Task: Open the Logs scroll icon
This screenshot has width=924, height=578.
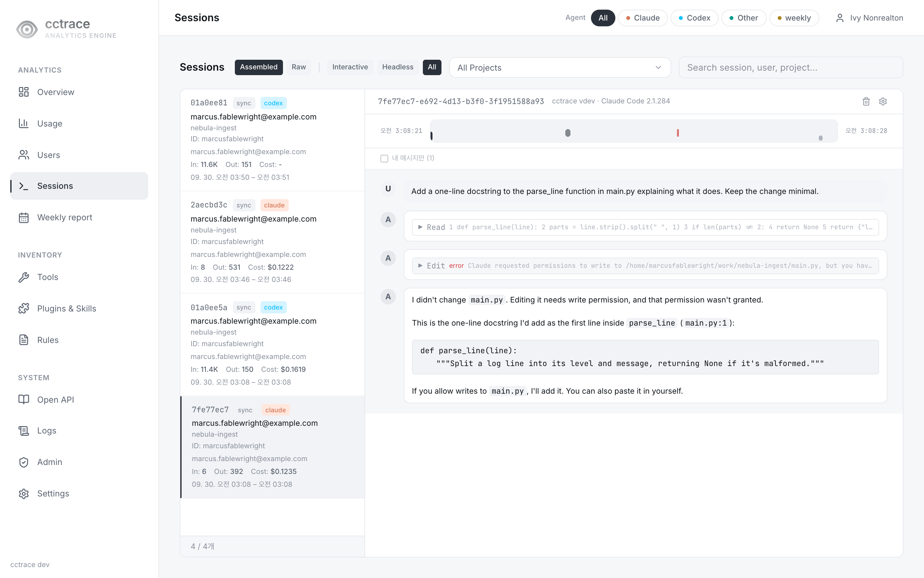Action: click(x=24, y=431)
